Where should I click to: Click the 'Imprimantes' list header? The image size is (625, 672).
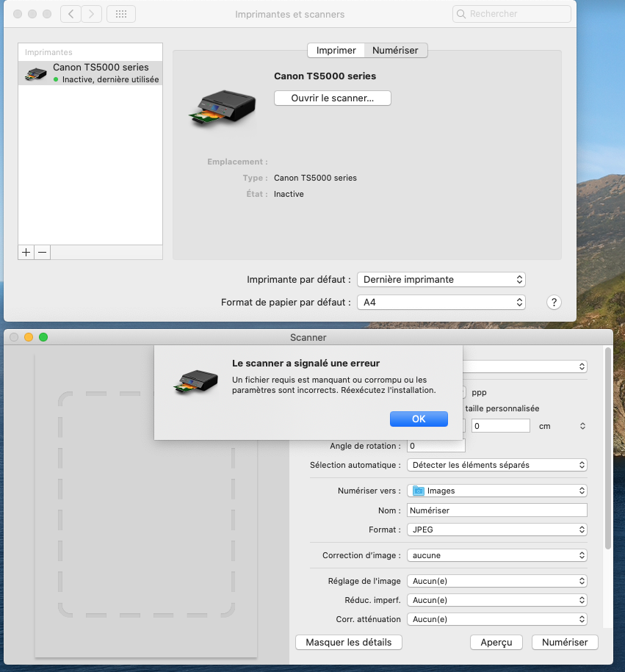48,52
